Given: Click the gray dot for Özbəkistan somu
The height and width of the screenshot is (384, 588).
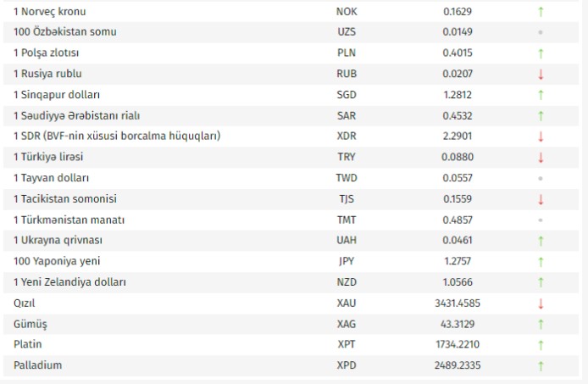Looking at the screenshot, I should [540, 32].
